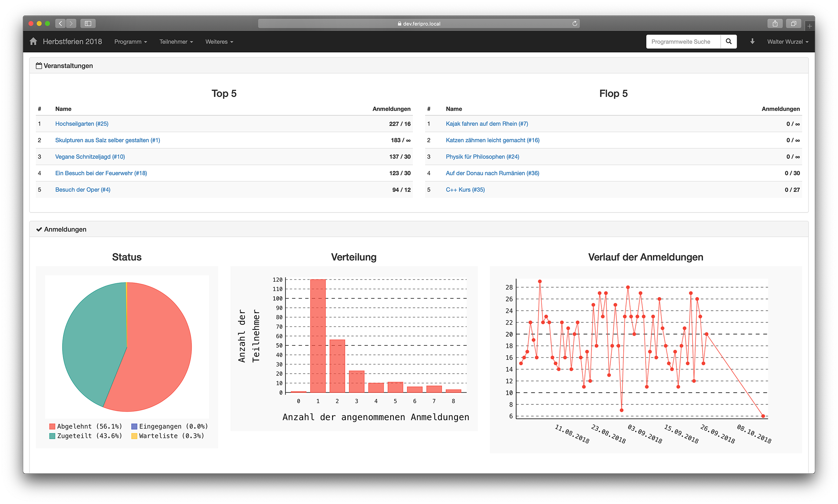The image size is (838, 504).
Task: Show all tabs overview icon
Action: [793, 23]
